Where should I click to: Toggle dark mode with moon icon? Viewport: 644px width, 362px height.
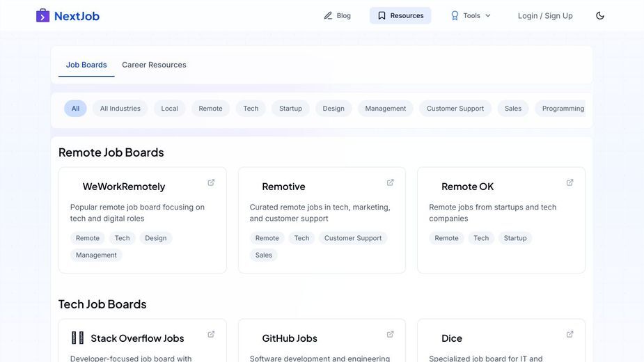click(600, 15)
